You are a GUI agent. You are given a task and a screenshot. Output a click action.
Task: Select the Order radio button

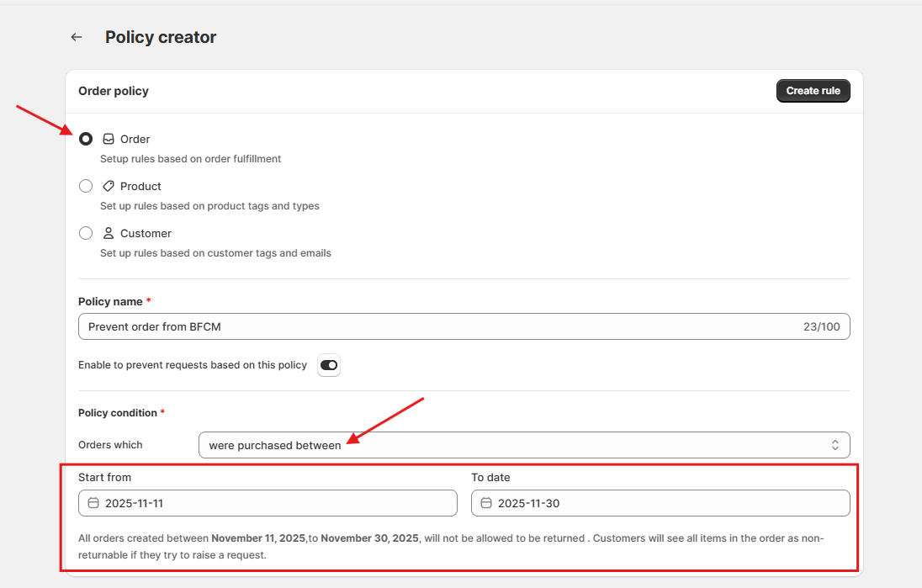pos(85,139)
